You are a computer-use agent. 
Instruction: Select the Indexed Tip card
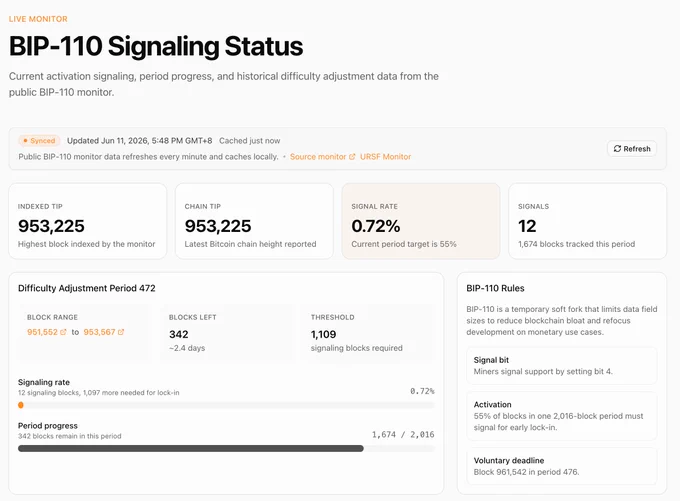[x=88, y=221]
